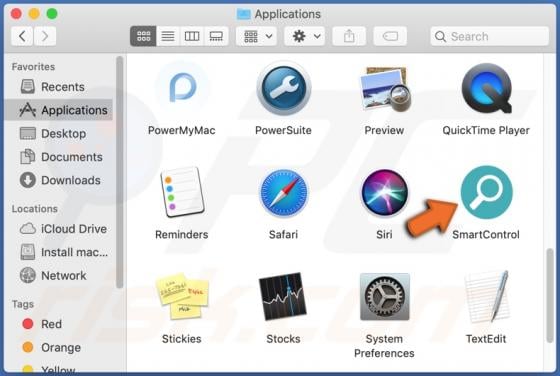This screenshot has width=560, height=376.
Task: Select the SmartControl magnifier icon
Action: pyautogui.click(x=486, y=192)
